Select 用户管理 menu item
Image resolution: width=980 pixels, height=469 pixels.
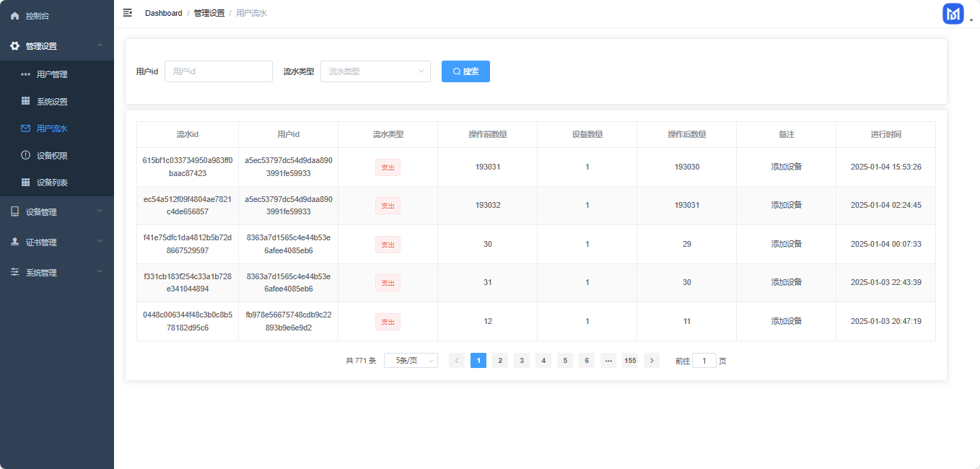click(x=57, y=74)
